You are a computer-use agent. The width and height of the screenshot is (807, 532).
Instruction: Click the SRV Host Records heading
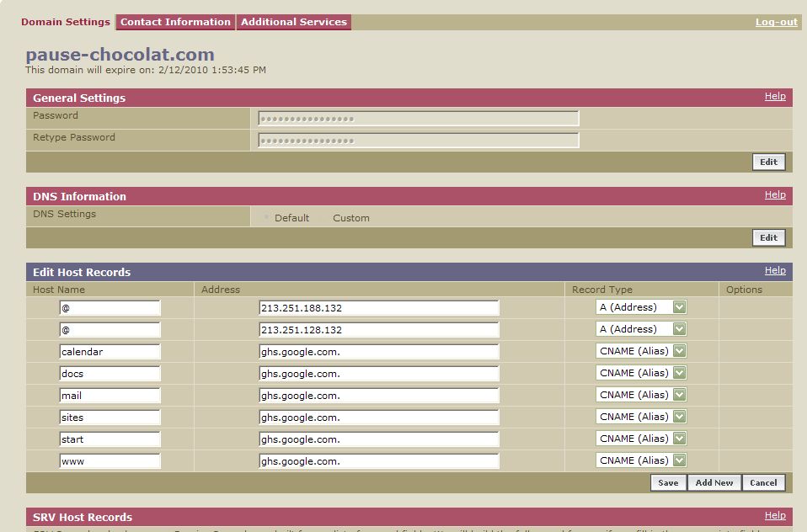(x=83, y=517)
